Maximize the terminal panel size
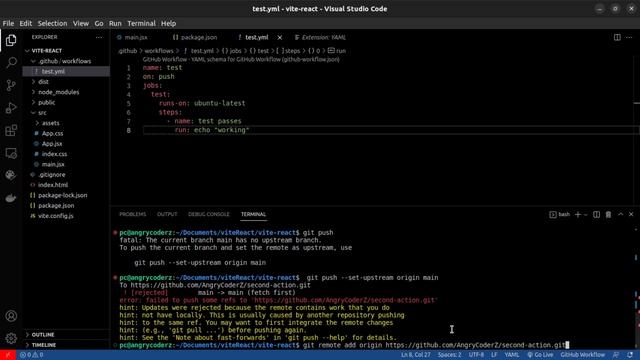This screenshot has height=360, width=640. tap(620, 214)
